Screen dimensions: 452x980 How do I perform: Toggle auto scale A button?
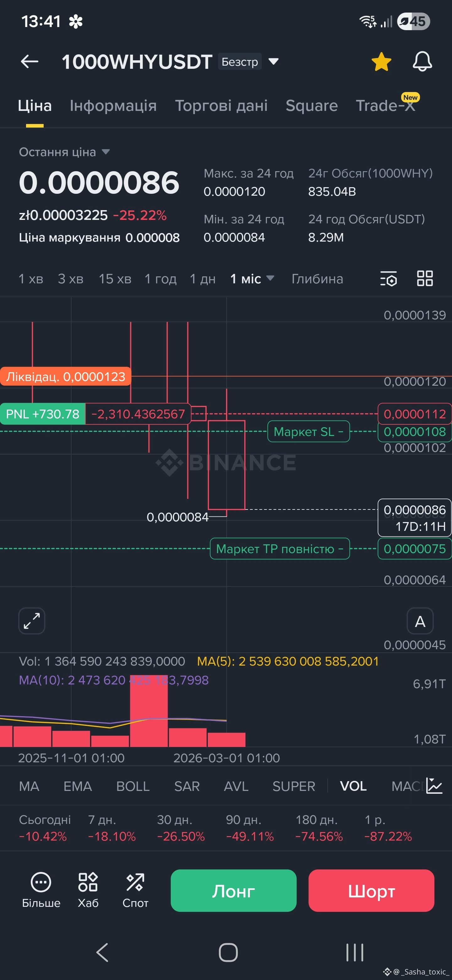pyautogui.click(x=420, y=621)
